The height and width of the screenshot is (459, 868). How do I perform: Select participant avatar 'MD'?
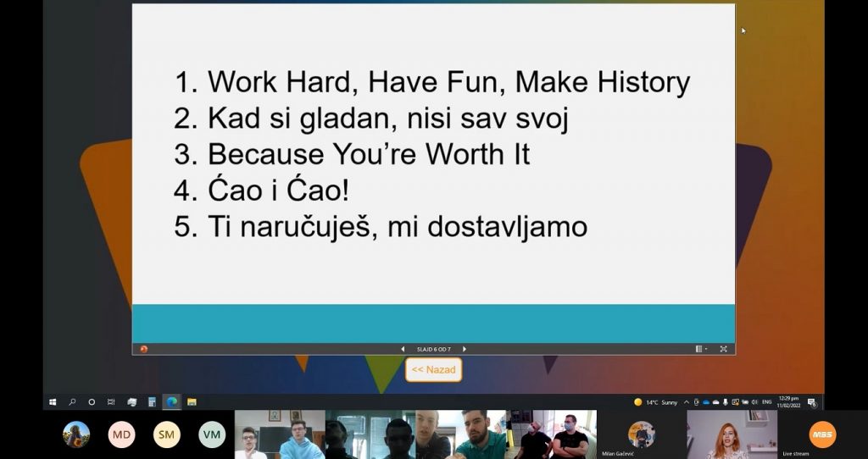(x=122, y=434)
